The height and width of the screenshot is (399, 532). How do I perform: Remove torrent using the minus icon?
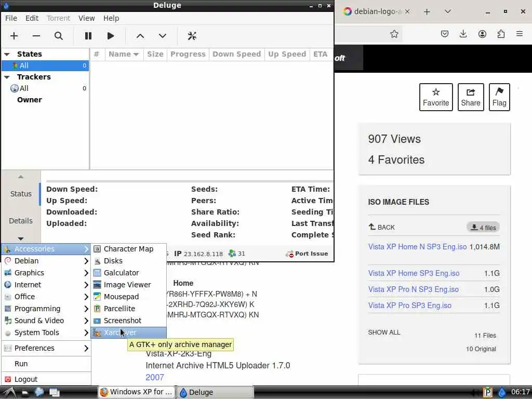36,36
